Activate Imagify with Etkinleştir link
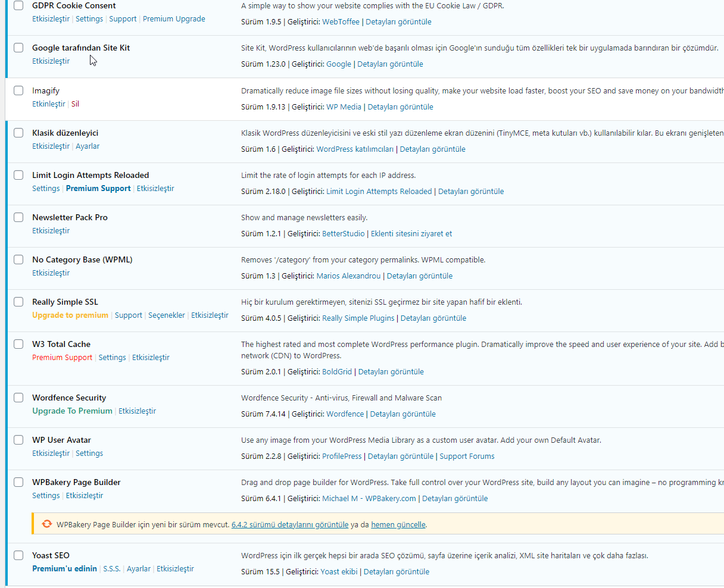This screenshot has width=724, height=588. coord(49,104)
